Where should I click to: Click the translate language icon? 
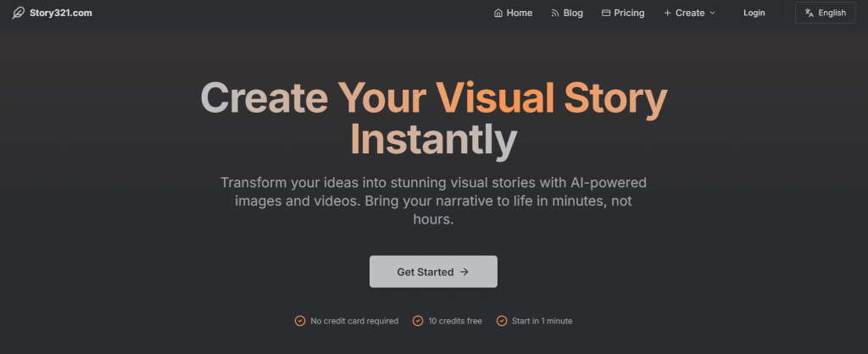810,13
